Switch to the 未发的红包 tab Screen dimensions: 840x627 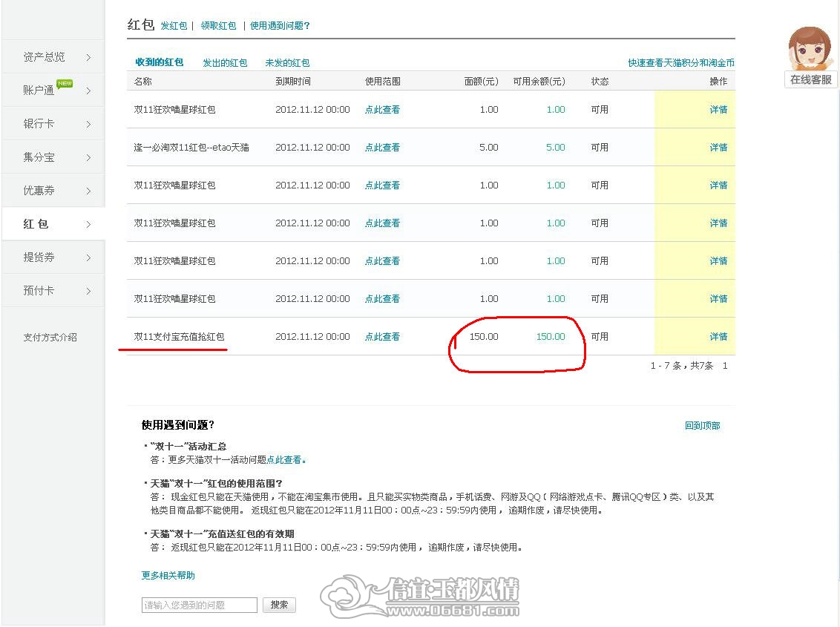pyautogui.click(x=287, y=62)
